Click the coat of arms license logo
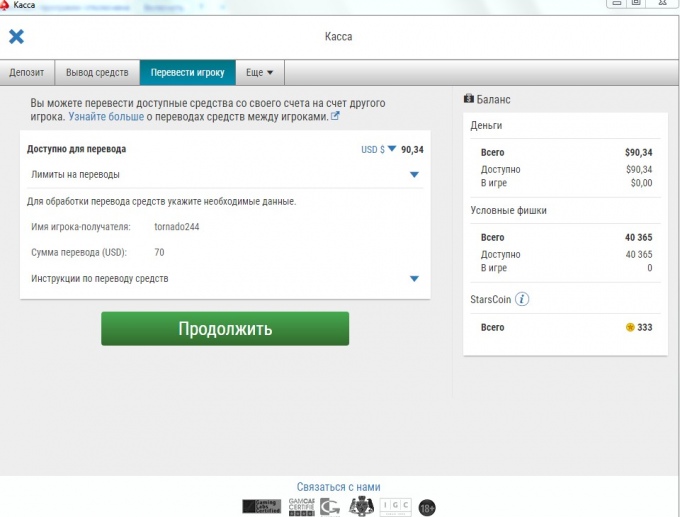The height and width of the screenshot is (517, 680). coord(361,506)
